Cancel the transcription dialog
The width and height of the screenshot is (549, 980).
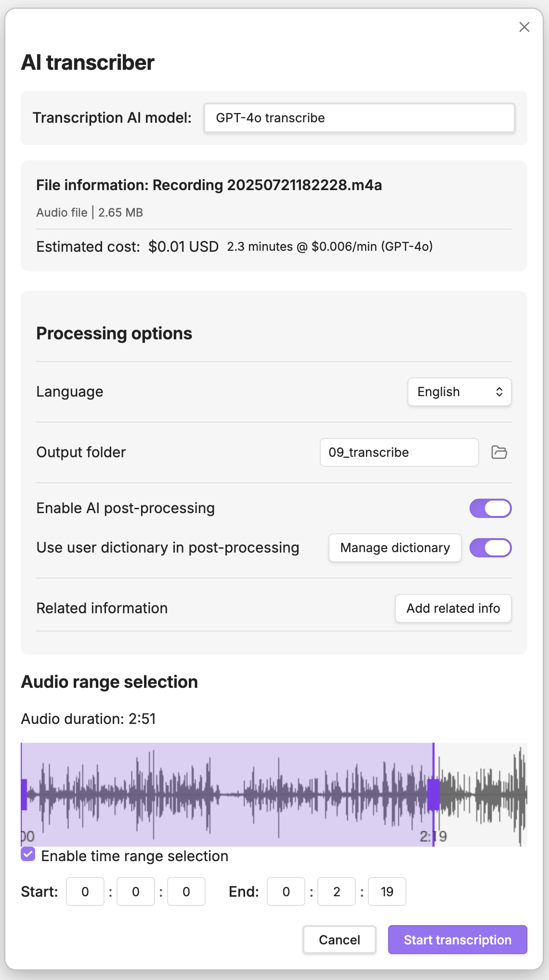[x=339, y=940]
